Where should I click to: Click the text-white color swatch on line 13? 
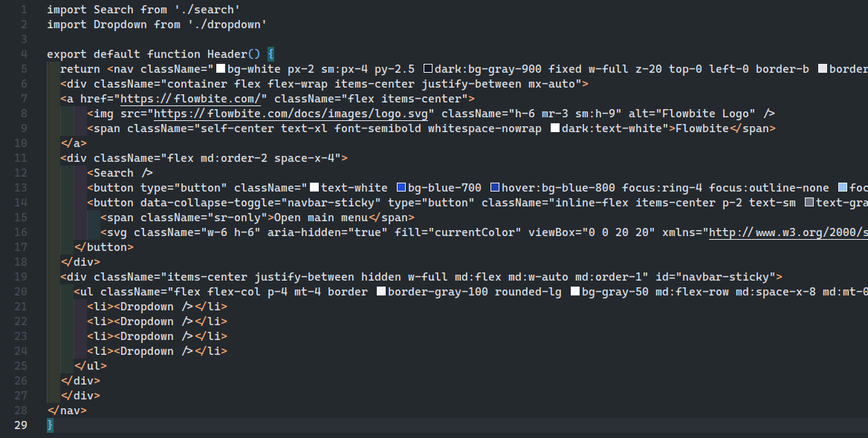click(314, 188)
